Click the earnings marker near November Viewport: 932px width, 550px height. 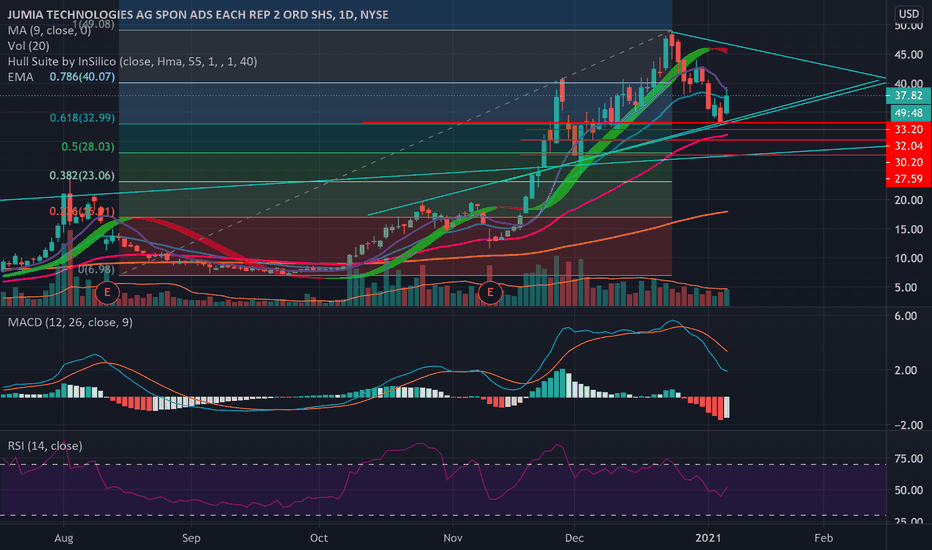point(490,293)
